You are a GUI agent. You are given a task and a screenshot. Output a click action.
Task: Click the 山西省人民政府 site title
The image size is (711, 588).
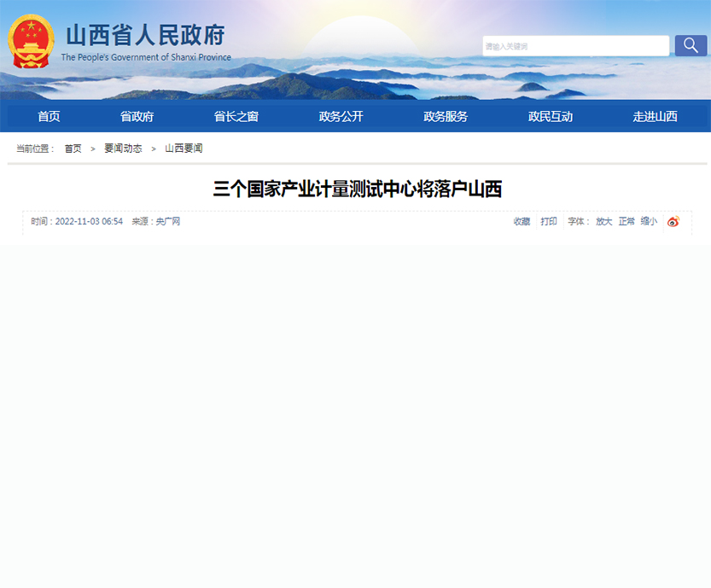[x=145, y=36]
